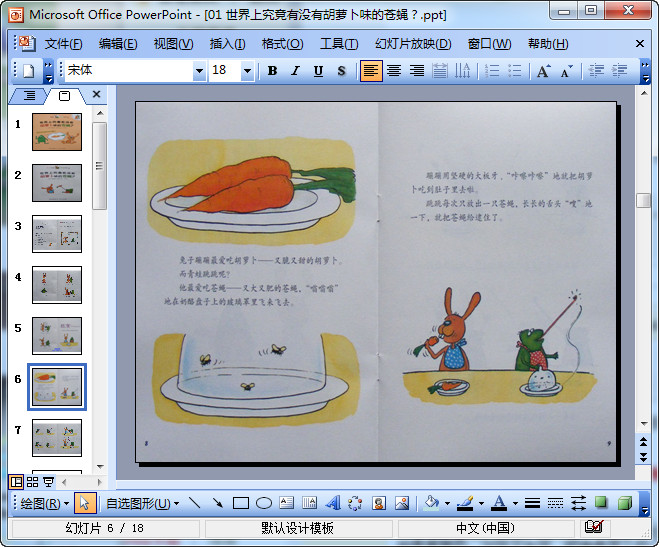
Task: Center align text
Action: pos(394,71)
